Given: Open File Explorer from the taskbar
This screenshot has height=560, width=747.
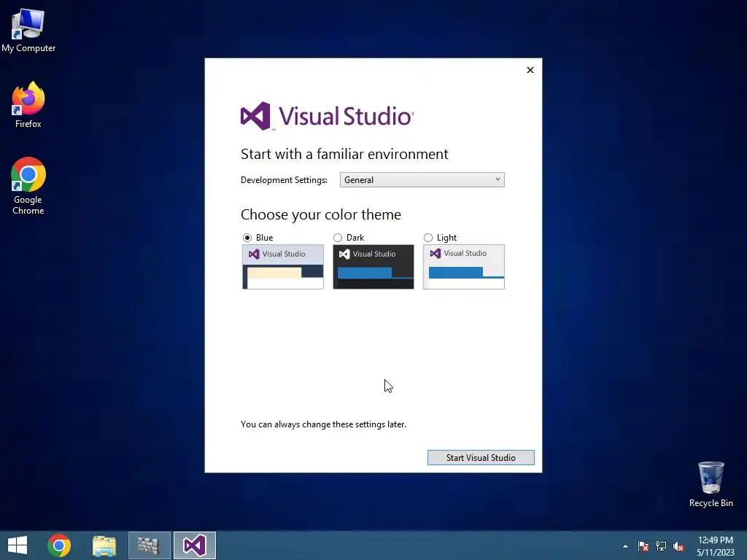Looking at the screenshot, I should tap(104, 545).
